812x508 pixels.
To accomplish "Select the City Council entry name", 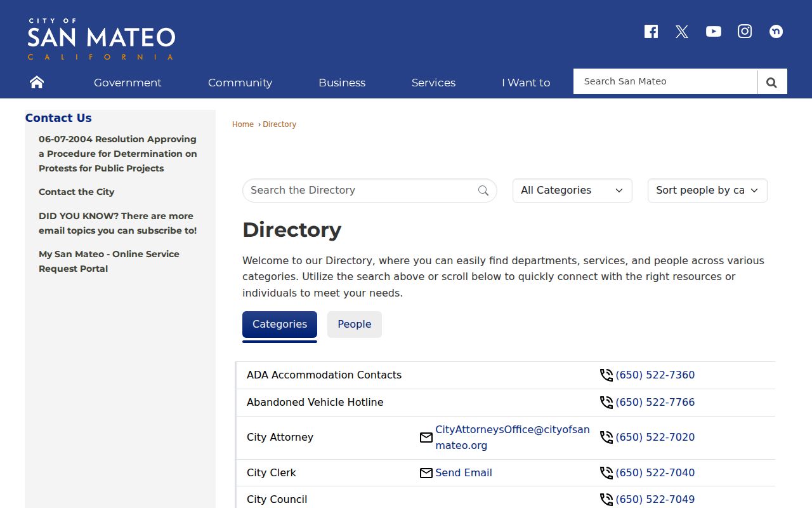I will click(277, 500).
